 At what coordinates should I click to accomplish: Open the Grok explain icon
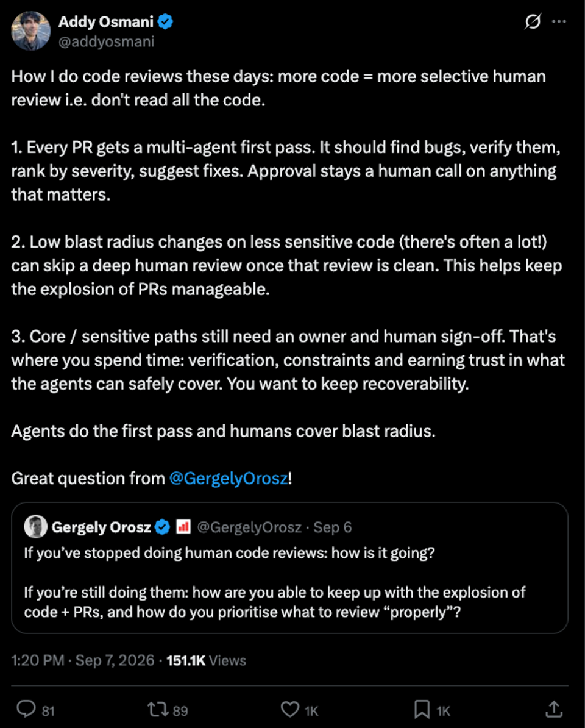tap(533, 21)
